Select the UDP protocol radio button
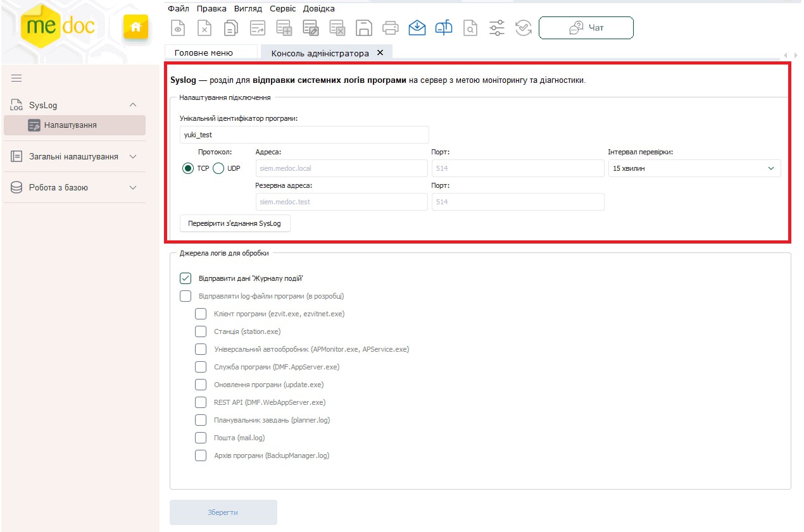804x532 pixels. coord(218,168)
